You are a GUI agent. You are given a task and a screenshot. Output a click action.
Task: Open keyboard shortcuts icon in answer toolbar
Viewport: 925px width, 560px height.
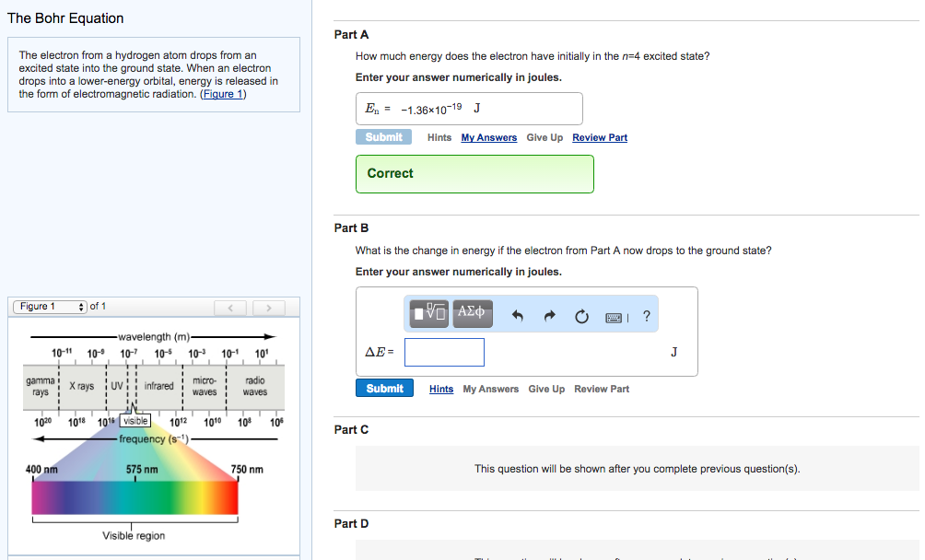pos(616,318)
